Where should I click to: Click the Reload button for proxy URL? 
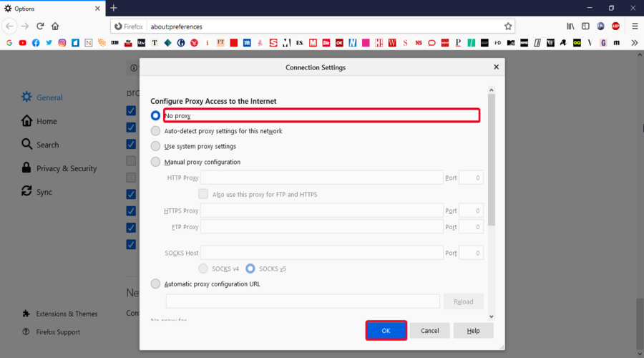pyautogui.click(x=463, y=301)
